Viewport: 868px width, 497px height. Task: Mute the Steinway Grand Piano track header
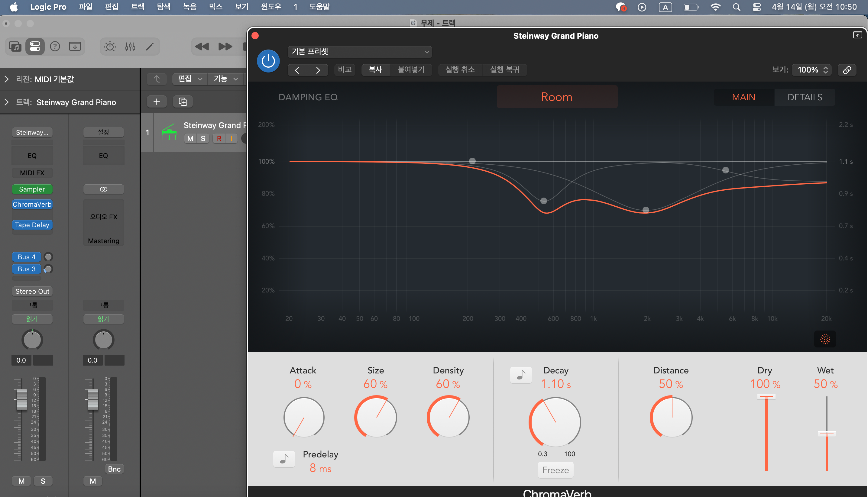click(x=190, y=138)
